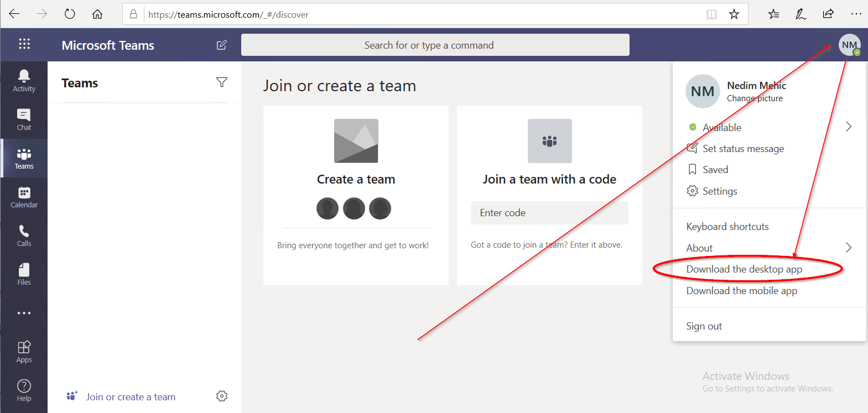868x413 pixels.
Task: Click the Change picture link
Action: pyautogui.click(x=755, y=98)
